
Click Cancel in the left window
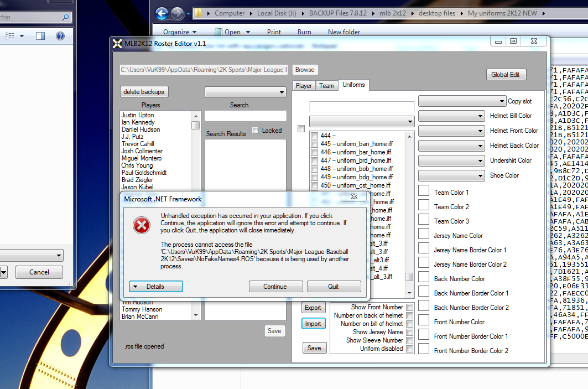[x=39, y=272]
